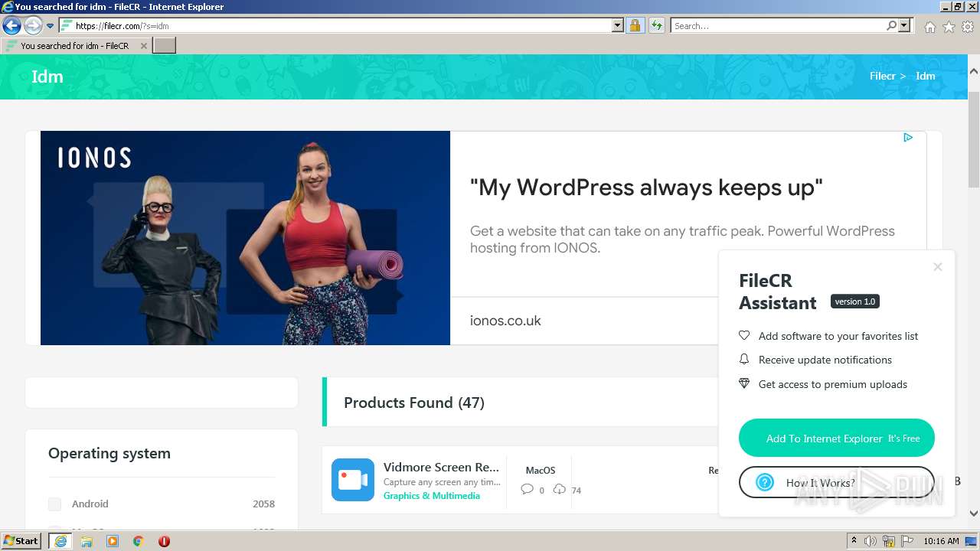Click the downloads icon showing 74
The image size is (980, 551).
(560, 489)
